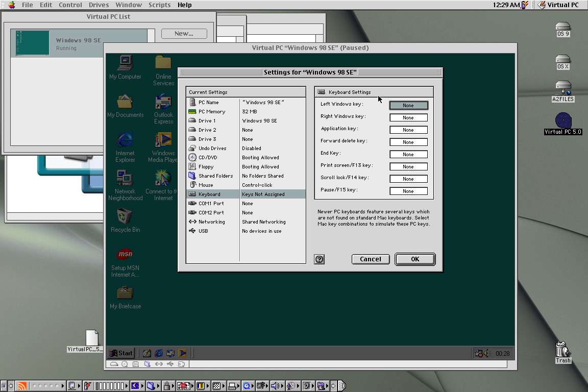Image resolution: width=588 pixels, height=392 pixels.
Task: Collapse the control strip end tab
Action: click(341, 386)
